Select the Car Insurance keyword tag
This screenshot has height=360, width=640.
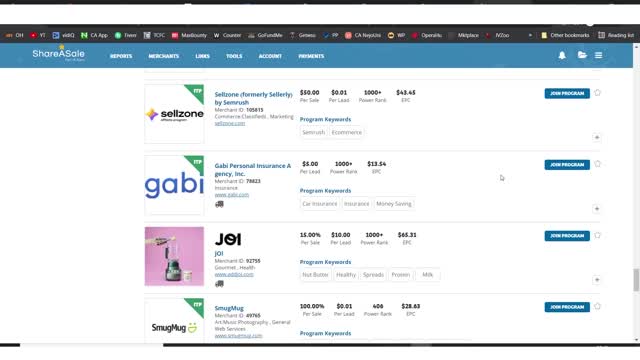[x=320, y=204]
